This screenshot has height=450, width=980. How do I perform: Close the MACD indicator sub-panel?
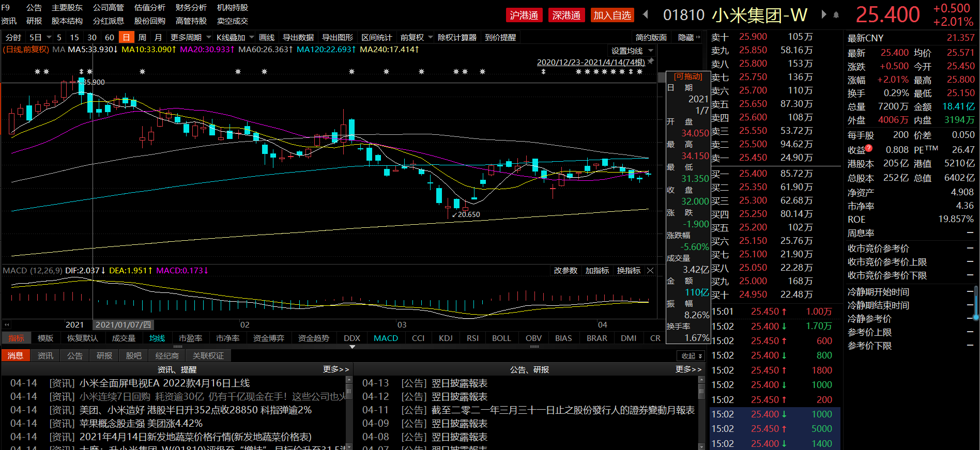(650, 271)
